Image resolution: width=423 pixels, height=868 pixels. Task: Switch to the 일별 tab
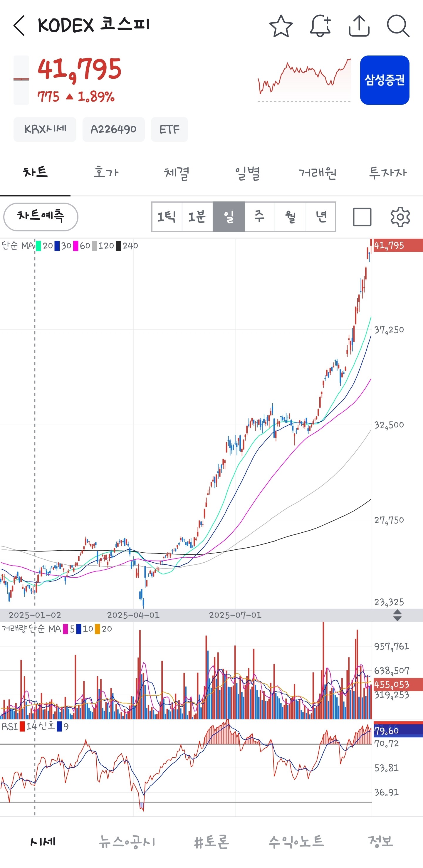(x=247, y=173)
